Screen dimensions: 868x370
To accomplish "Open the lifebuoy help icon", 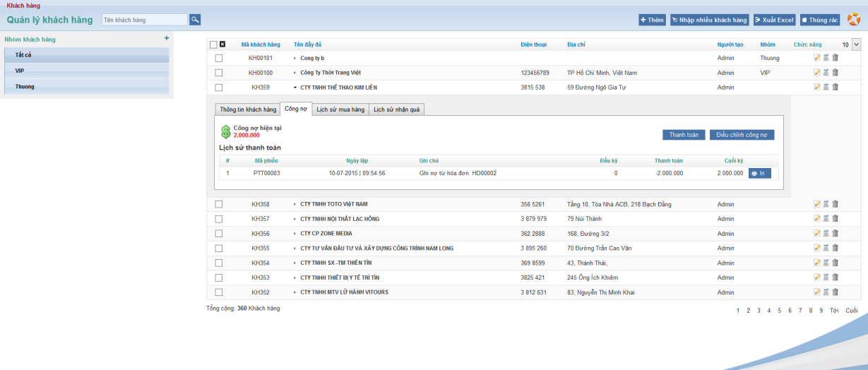I will (x=853, y=19).
